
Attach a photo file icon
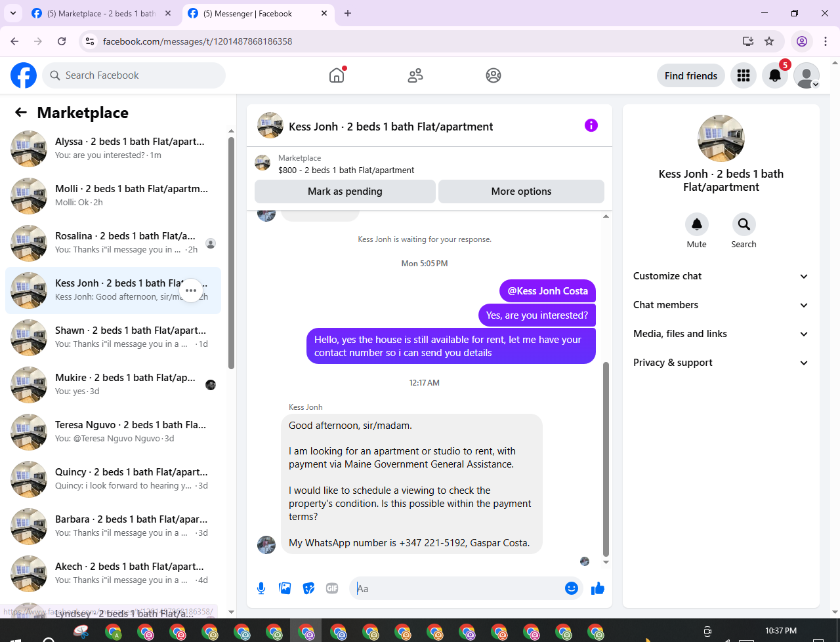coord(285,588)
